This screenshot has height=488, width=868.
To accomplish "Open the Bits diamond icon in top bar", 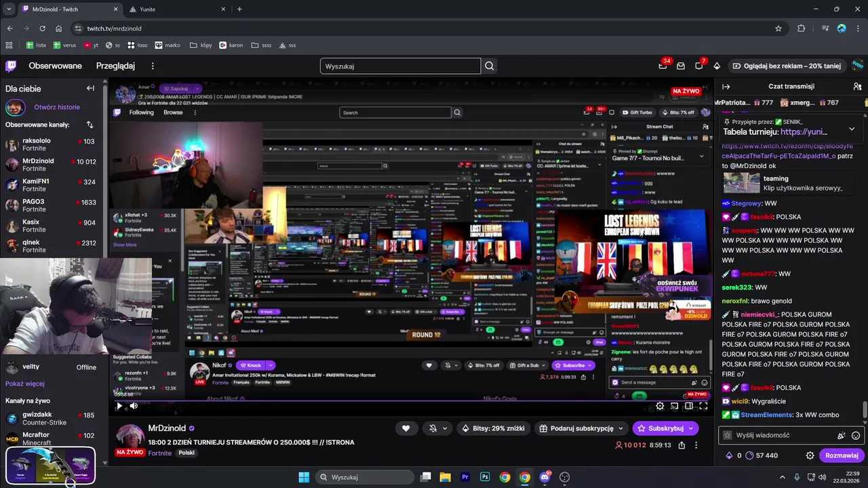I will click(717, 66).
